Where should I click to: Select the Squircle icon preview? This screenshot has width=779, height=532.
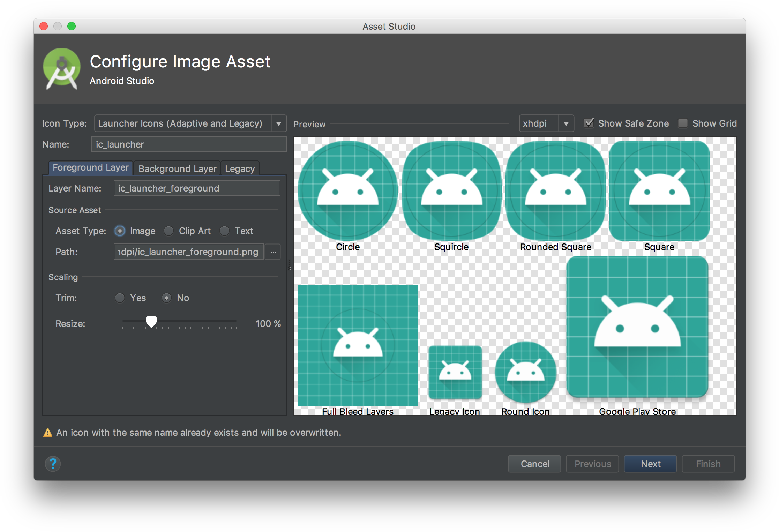(x=451, y=190)
